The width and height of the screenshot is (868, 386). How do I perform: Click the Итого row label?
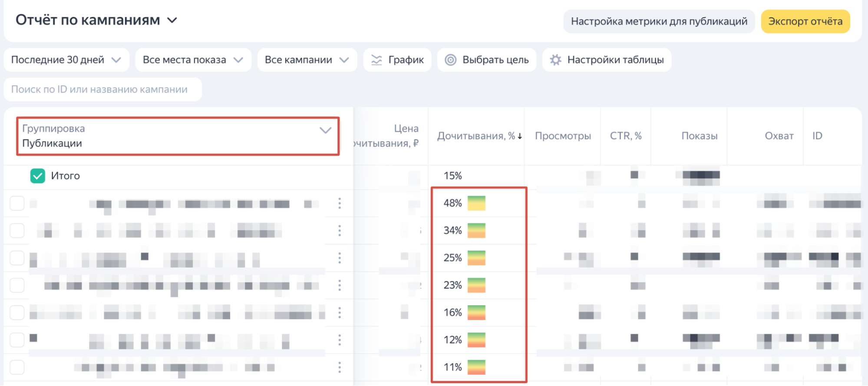coord(66,176)
